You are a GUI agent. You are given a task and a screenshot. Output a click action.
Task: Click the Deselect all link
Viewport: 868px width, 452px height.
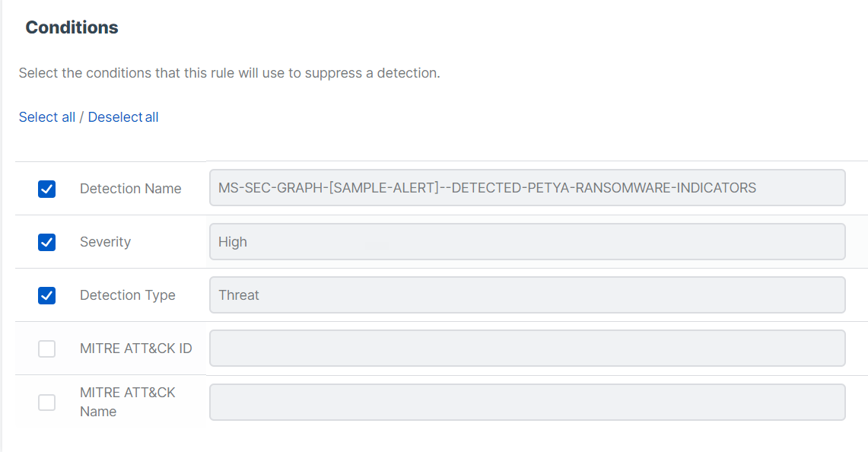tap(123, 117)
